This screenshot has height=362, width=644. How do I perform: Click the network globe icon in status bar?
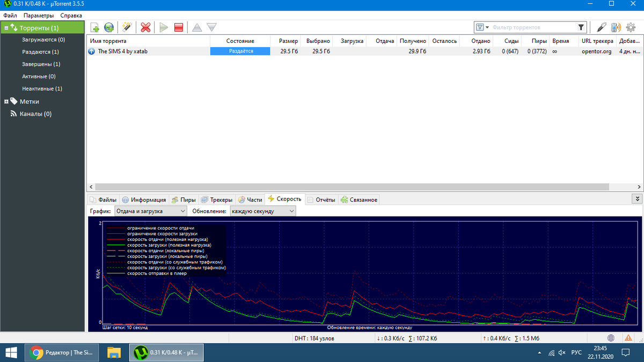[611, 338]
